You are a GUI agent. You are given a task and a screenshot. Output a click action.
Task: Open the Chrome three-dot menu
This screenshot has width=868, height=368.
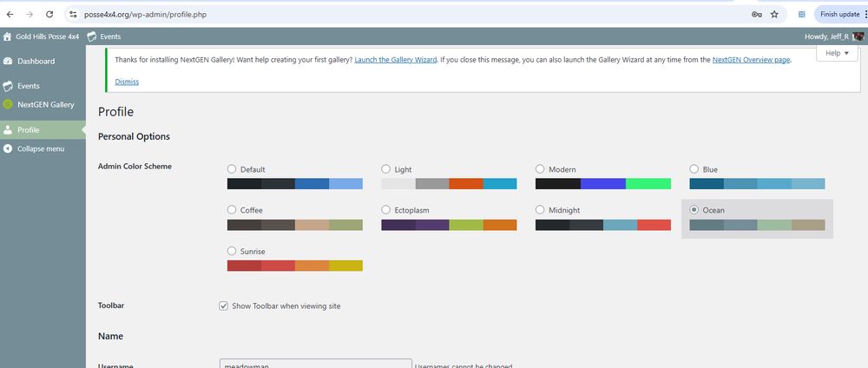tap(865, 15)
